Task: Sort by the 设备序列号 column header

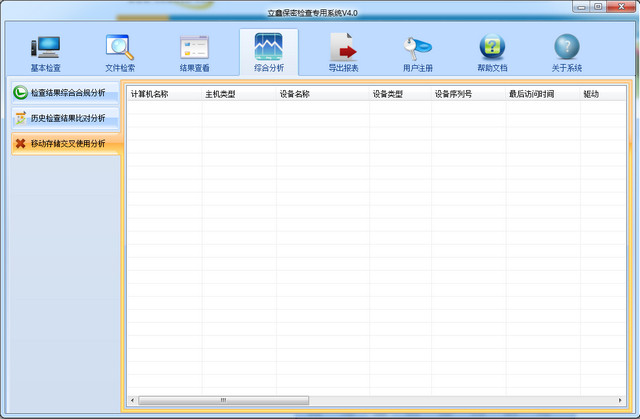Action: coord(453,94)
